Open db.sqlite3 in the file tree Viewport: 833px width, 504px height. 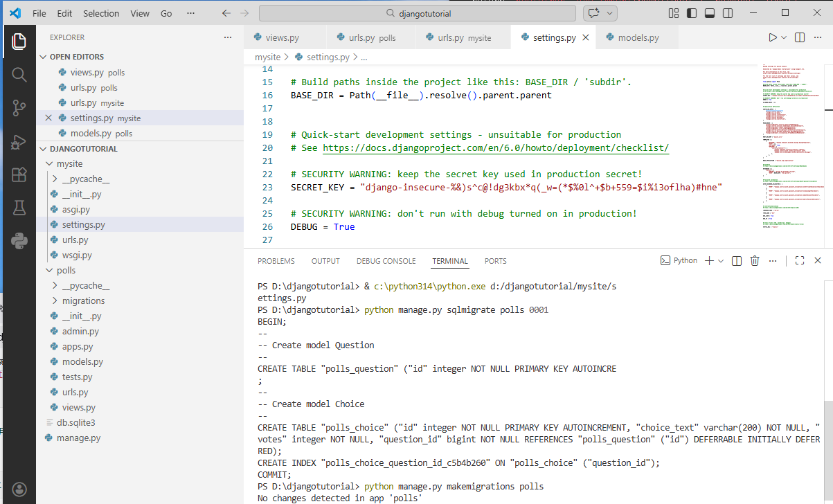(75, 422)
